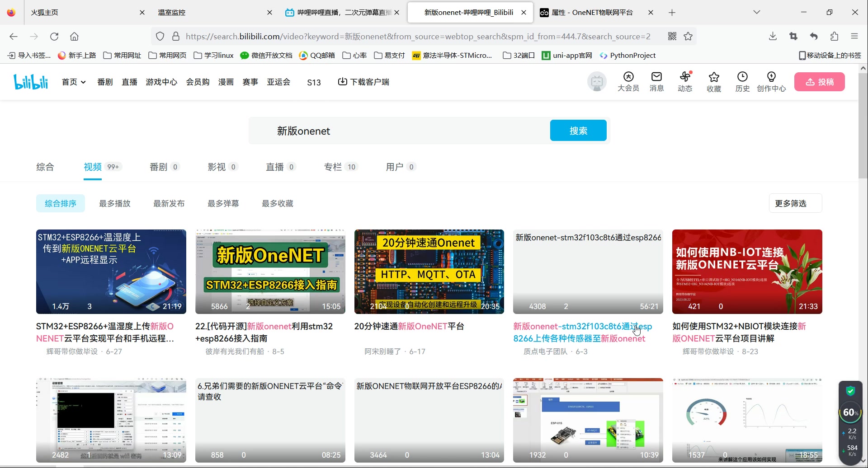The width and height of the screenshot is (868, 468).
Task: Select the 影视 search category tab
Action: [222, 167]
